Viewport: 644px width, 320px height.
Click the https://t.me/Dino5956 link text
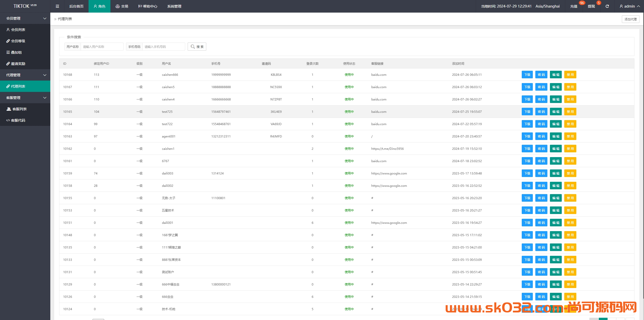pos(387,149)
